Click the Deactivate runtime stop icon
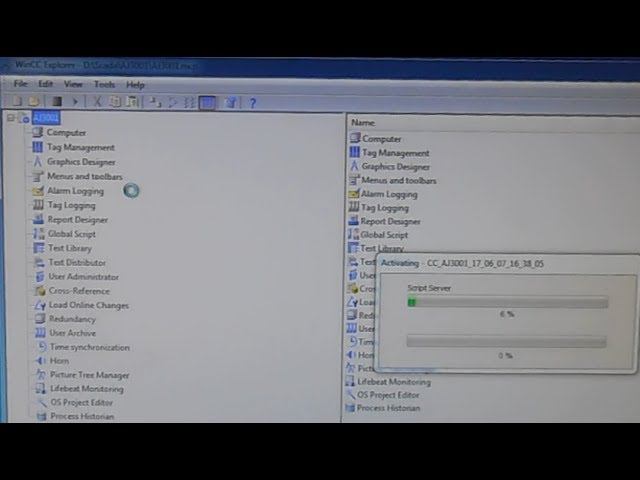 pyautogui.click(x=57, y=101)
